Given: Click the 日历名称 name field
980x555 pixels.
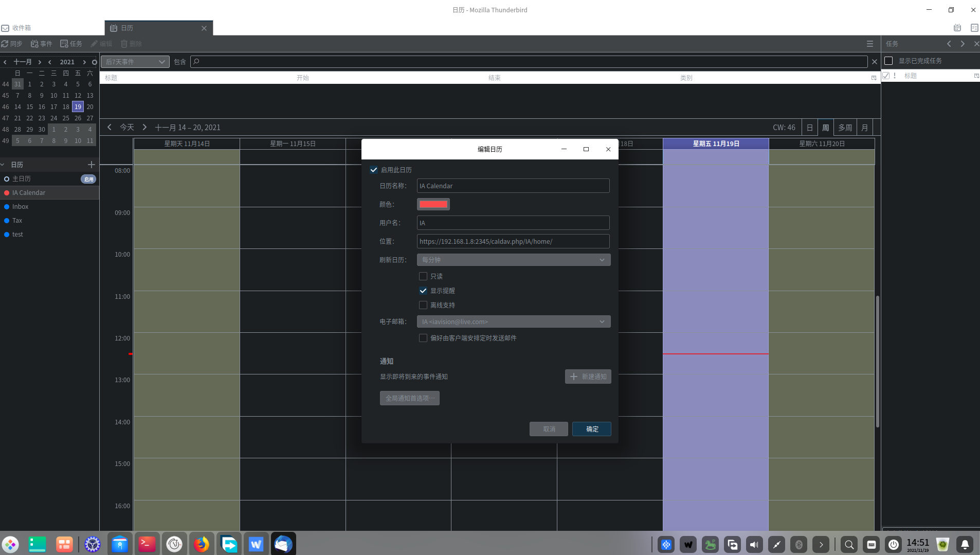Looking at the screenshot, I should 513,186.
